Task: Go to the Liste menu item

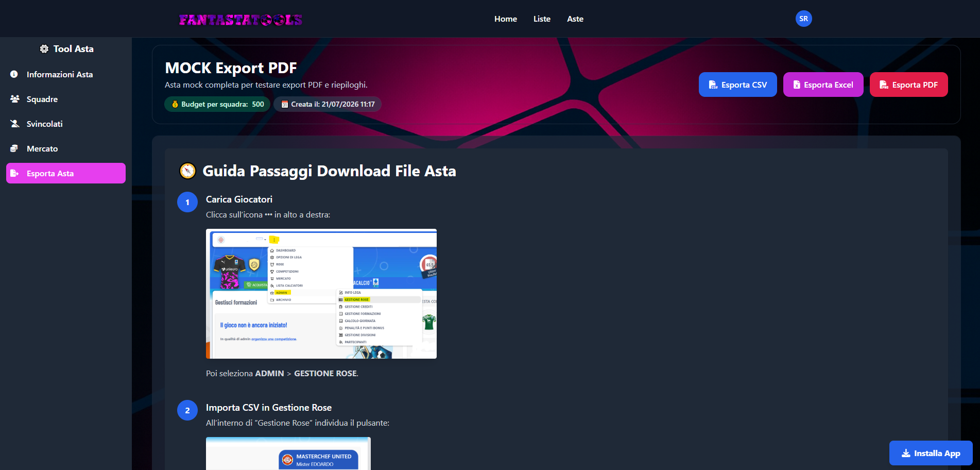Action: point(542,19)
